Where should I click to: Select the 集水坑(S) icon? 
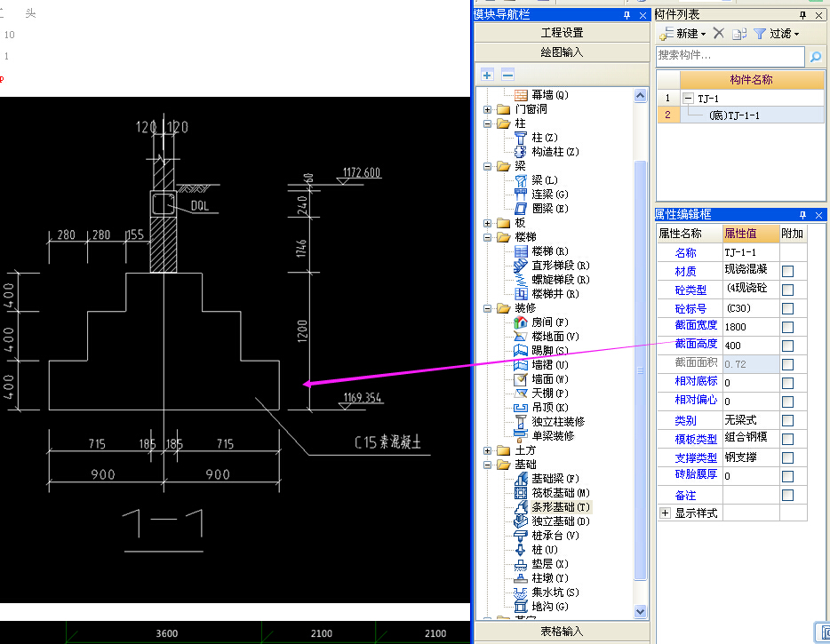coord(521,592)
